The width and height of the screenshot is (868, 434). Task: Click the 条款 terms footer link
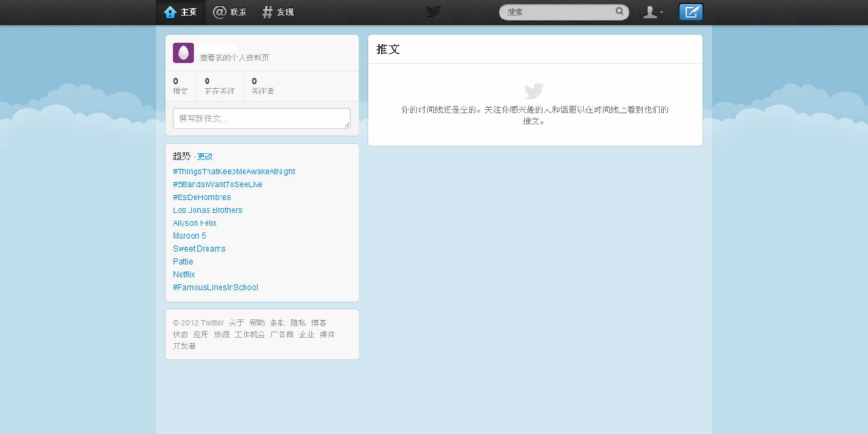point(277,323)
